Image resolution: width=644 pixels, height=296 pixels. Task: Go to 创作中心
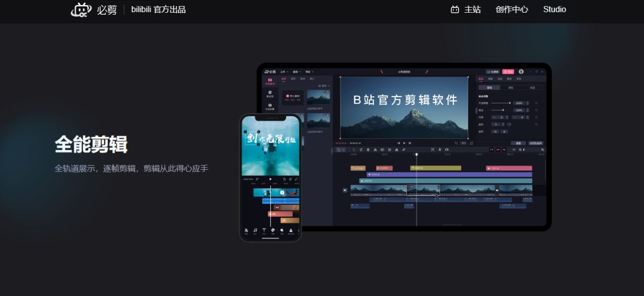[x=512, y=9]
